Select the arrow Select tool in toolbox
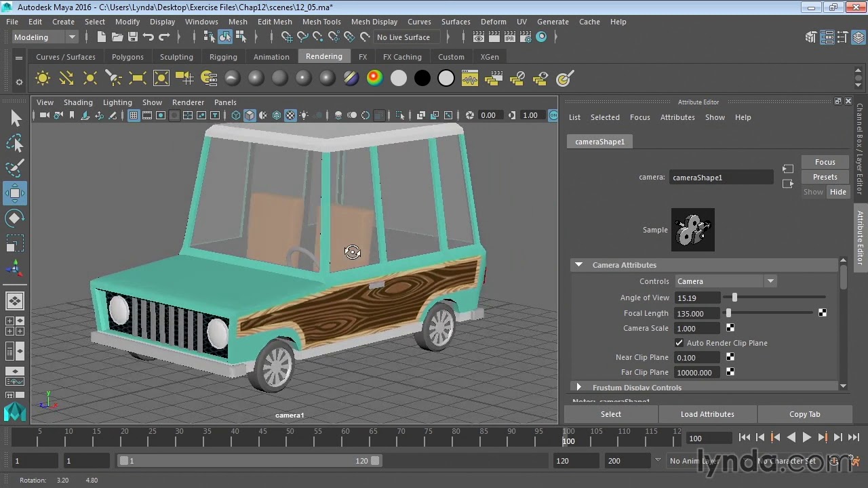The width and height of the screenshot is (868, 488). [x=15, y=119]
